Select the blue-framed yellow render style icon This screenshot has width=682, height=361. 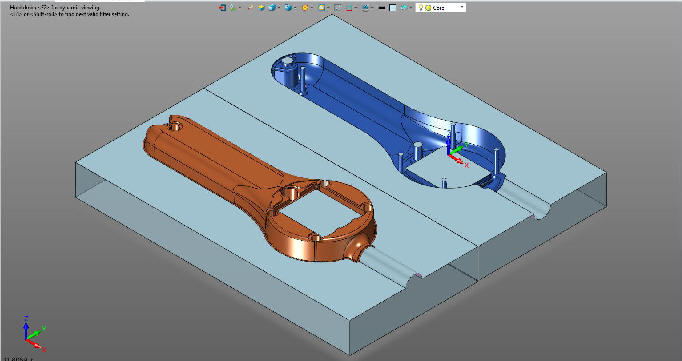pyautogui.click(x=321, y=7)
